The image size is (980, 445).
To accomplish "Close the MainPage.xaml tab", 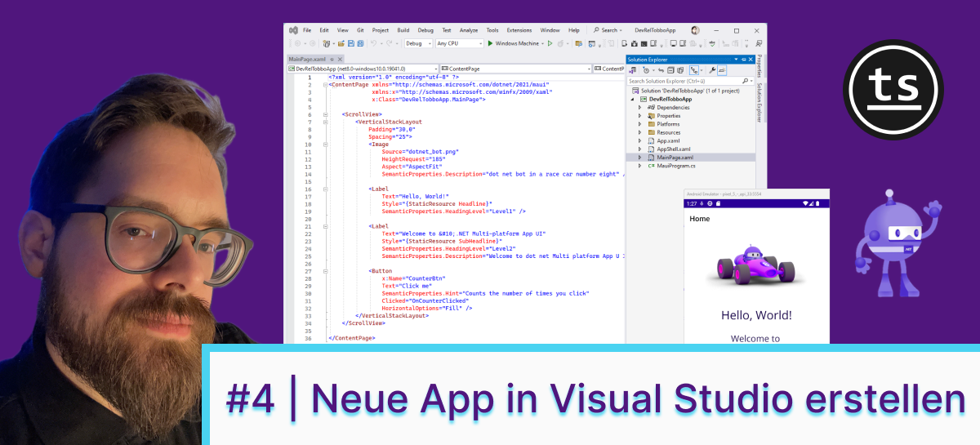I will 340,60.
